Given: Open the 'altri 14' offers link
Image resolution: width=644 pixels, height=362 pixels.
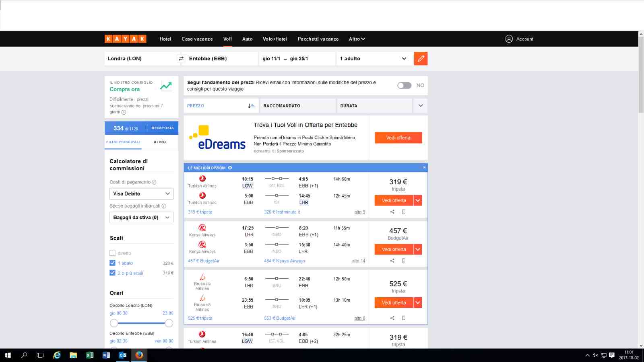Looking at the screenshot, I should tap(359, 261).
